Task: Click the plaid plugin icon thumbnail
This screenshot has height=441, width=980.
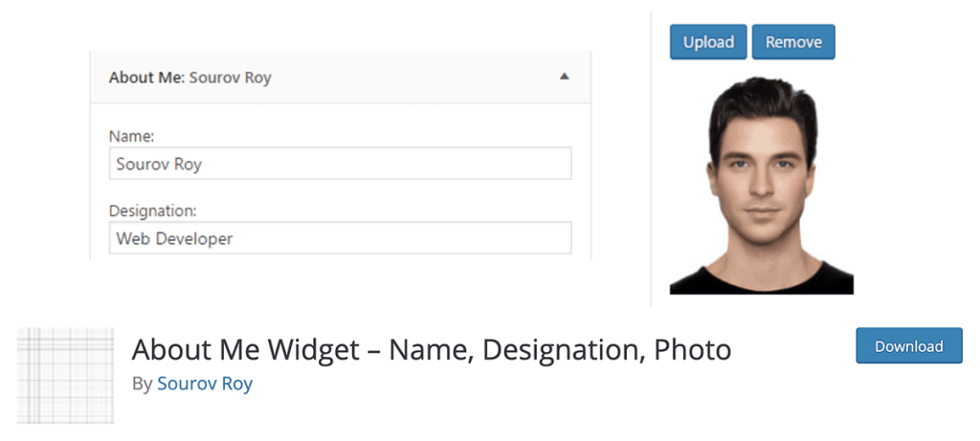Action: [65, 375]
